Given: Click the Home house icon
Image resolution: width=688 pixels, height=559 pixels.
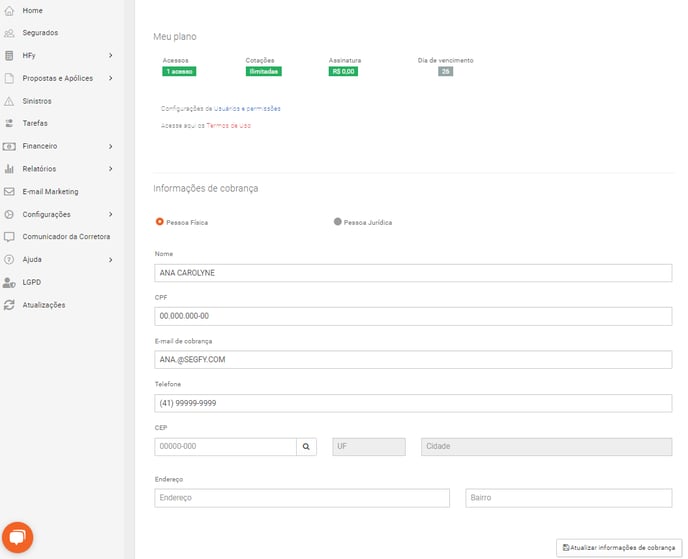Looking at the screenshot, I should click(9, 11).
